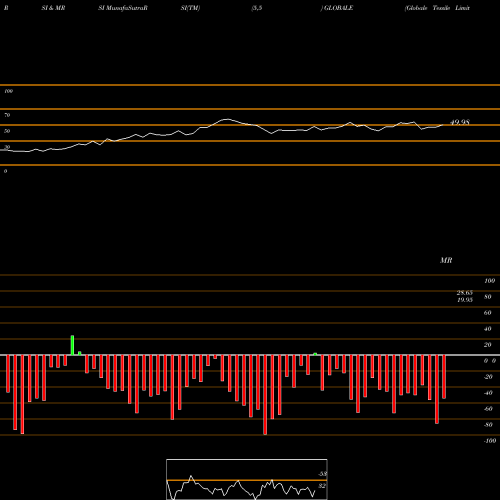Click the 58 label in the mini chart
The width and height of the screenshot is (500, 500).
click(x=322, y=474)
